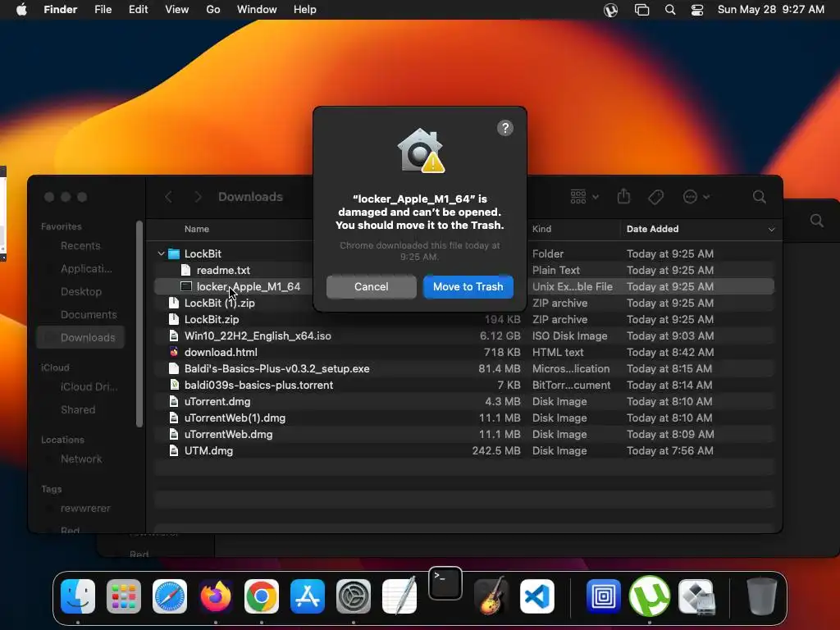Click the Finder window search icon

point(759,197)
